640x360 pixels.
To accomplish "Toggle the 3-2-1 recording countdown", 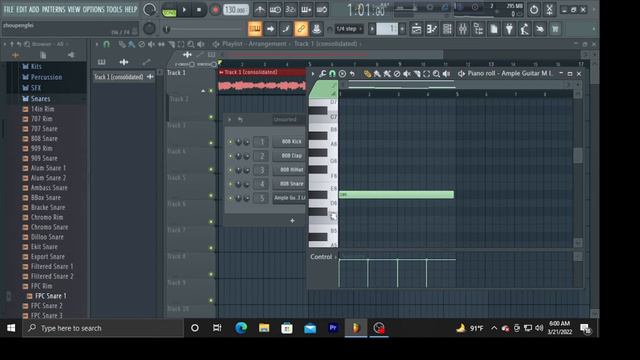I will tap(291, 10).
